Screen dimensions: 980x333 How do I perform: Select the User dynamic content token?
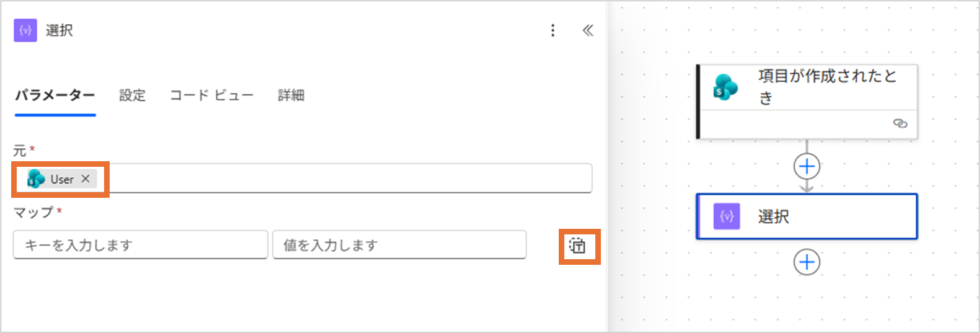point(61,179)
